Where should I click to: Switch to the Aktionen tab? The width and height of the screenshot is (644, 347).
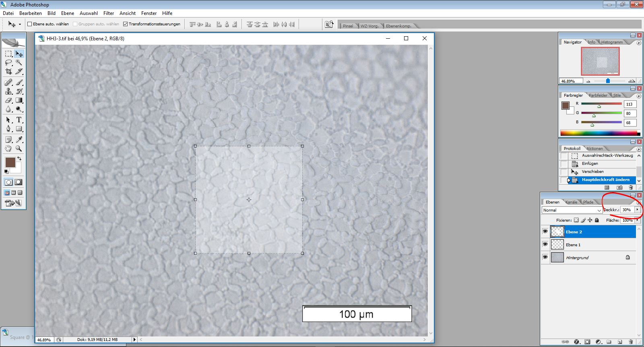595,148
